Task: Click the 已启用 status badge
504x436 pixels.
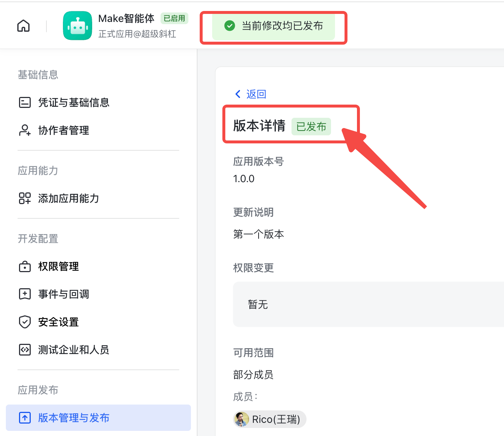Action: pos(174,18)
